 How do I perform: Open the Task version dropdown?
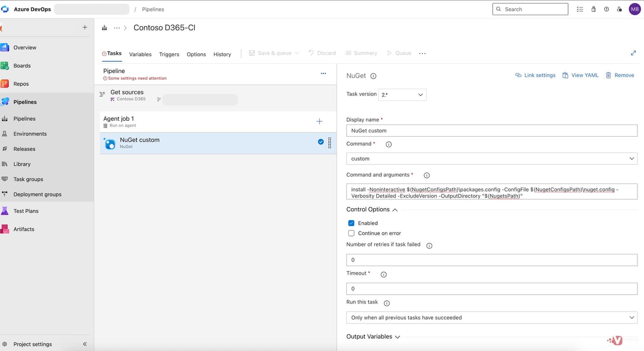point(402,94)
